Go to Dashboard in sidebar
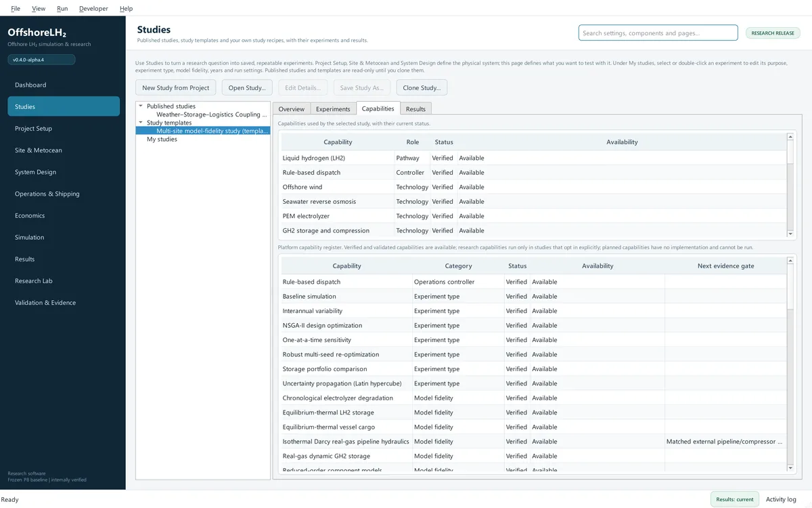The height and width of the screenshot is (508, 812). pos(64,85)
